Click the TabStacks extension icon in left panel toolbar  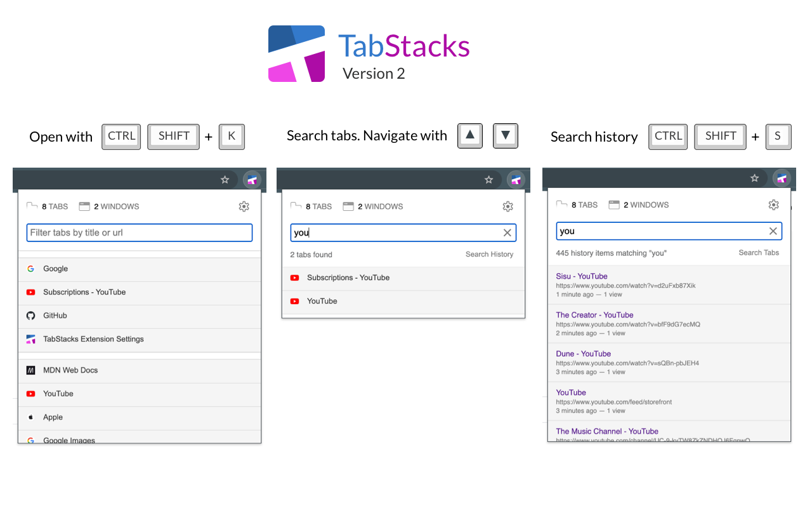pyautogui.click(x=252, y=180)
